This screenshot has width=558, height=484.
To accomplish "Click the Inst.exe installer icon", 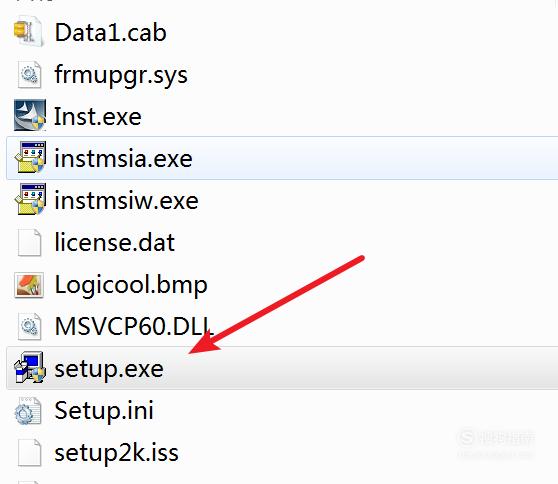I will pos(30,115).
